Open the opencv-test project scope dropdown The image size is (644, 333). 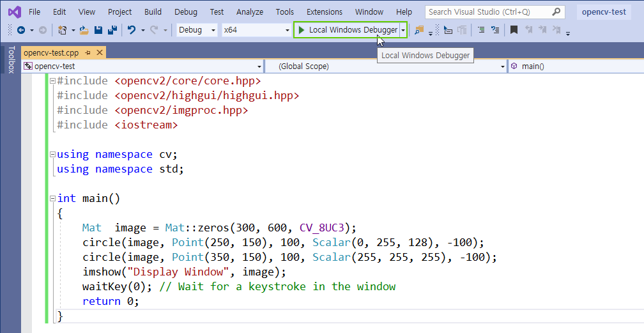[x=142, y=66]
